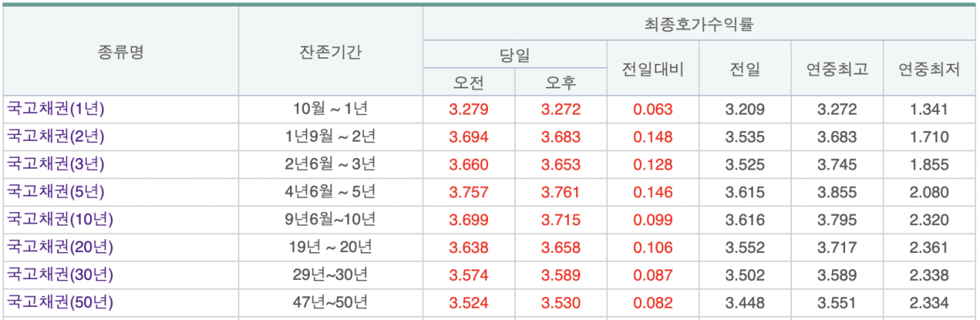Click change value 0.063 for 1년
The width and height of the screenshot is (980, 320).
tap(653, 110)
